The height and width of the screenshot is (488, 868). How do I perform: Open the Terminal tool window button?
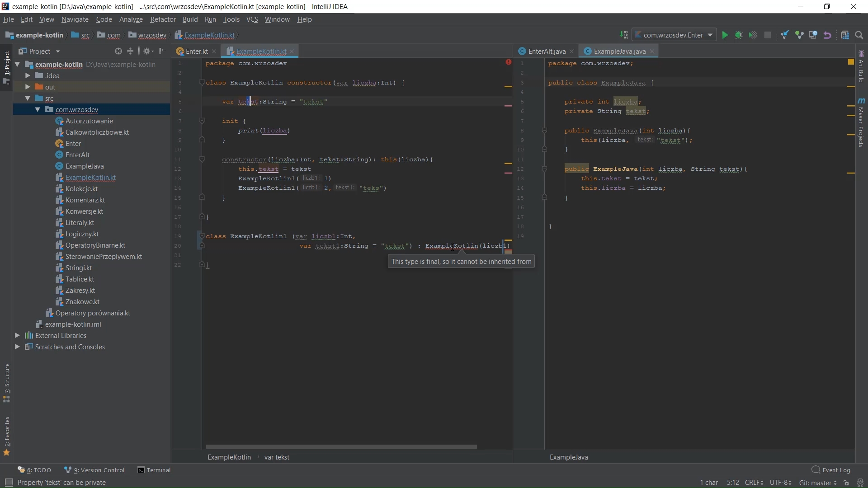154,470
